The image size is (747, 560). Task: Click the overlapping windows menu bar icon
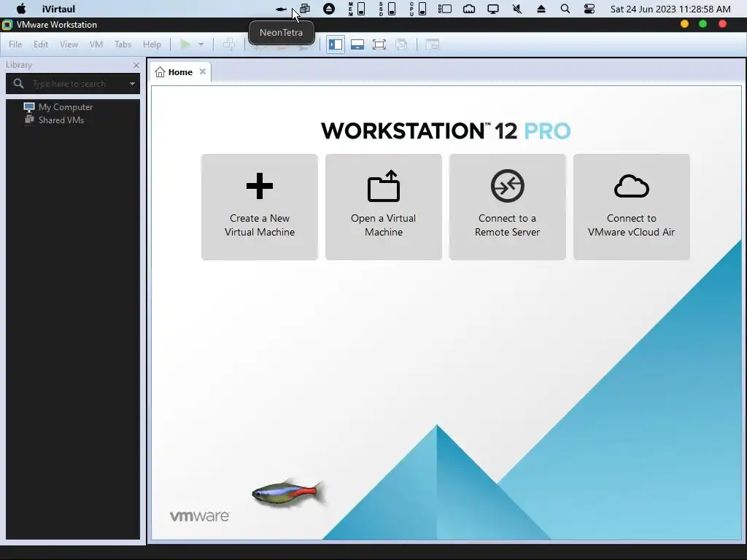coord(305,9)
